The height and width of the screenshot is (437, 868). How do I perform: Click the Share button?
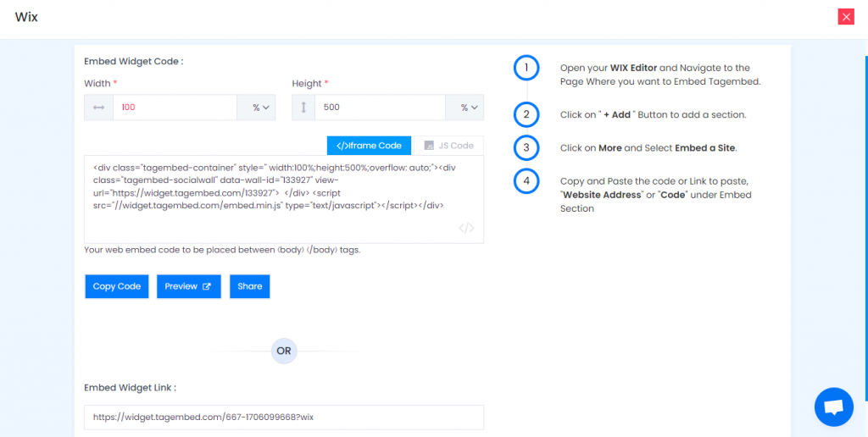pos(250,286)
